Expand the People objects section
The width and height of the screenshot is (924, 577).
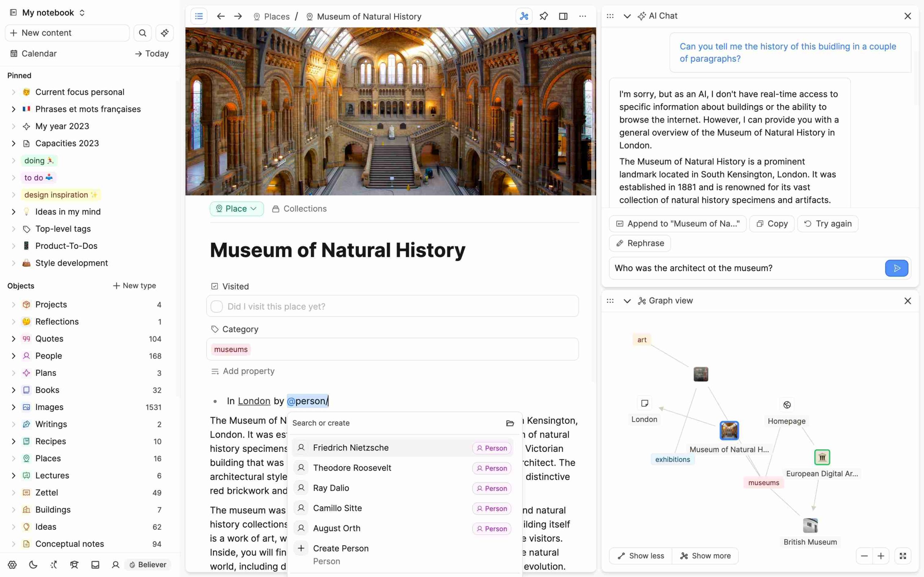(13, 356)
